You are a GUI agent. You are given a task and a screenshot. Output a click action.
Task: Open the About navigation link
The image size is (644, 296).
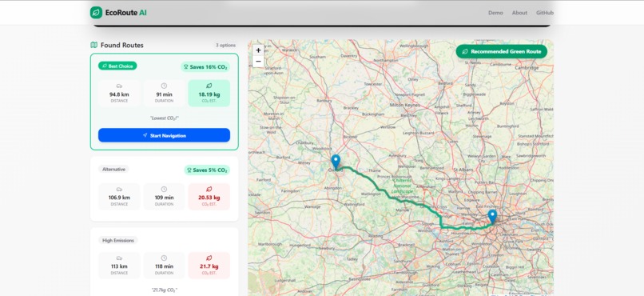point(519,13)
